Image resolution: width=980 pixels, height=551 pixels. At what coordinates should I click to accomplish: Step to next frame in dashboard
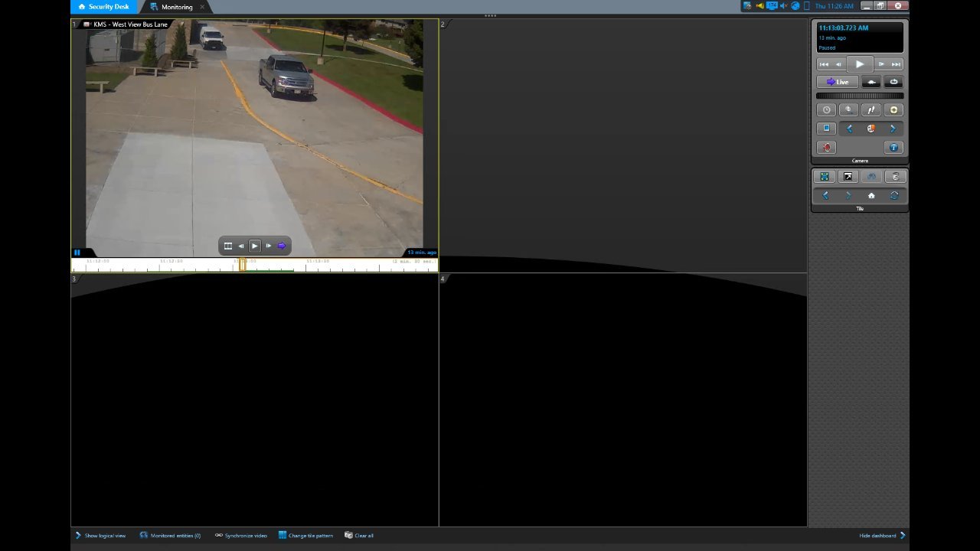click(x=881, y=64)
